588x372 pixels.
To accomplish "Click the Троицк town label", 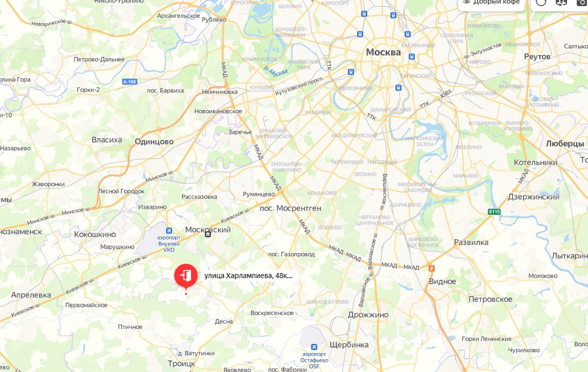I will (x=181, y=364).
